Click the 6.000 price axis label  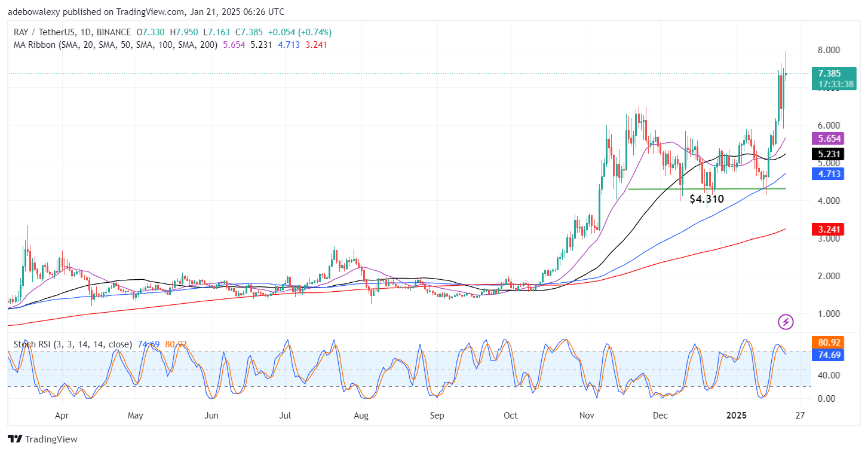(x=830, y=126)
